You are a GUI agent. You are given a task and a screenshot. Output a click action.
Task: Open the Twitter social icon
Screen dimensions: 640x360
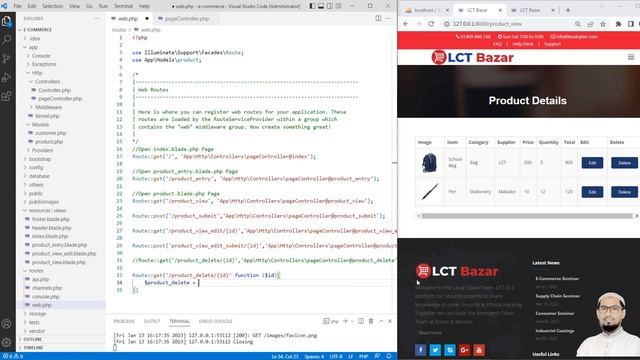435,350
